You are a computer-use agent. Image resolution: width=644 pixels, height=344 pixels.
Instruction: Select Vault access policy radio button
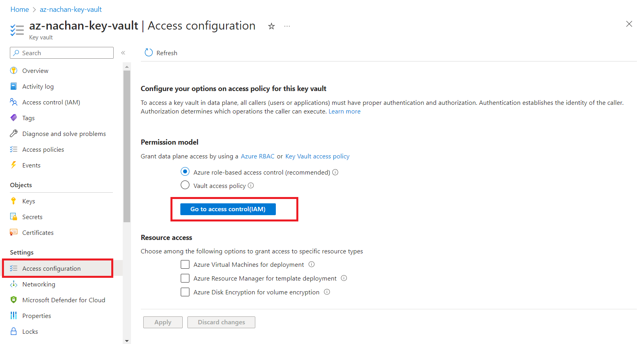tap(185, 185)
